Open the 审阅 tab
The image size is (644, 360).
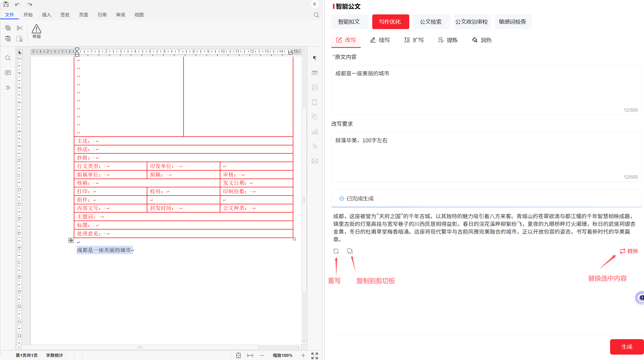121,15
